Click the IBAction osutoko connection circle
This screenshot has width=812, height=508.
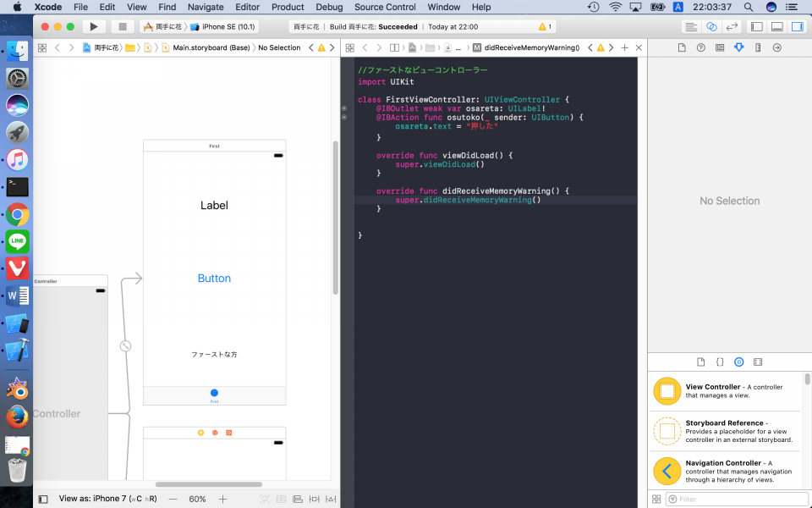(x=344, y=117)
